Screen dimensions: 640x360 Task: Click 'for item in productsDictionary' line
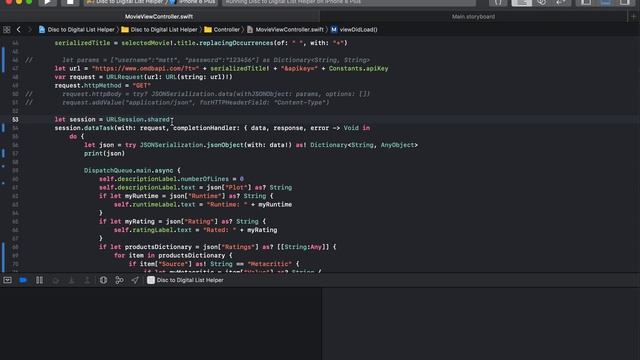click(173, 256)
